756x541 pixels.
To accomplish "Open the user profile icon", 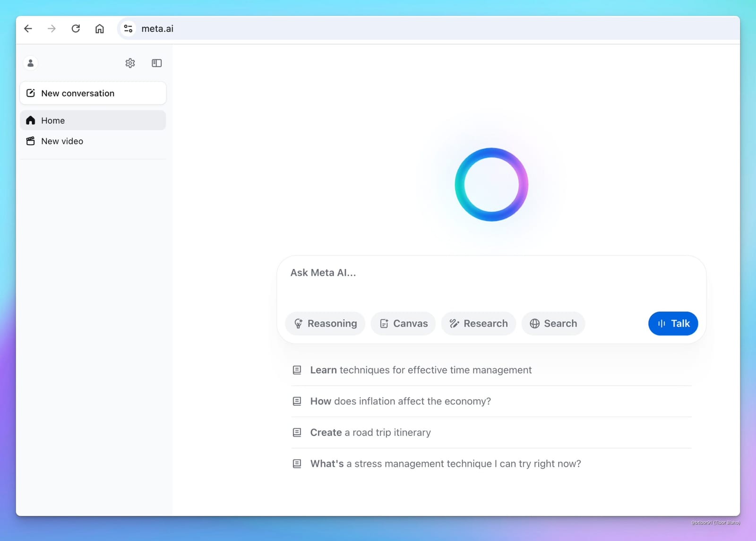I will (x=31, y=63).
